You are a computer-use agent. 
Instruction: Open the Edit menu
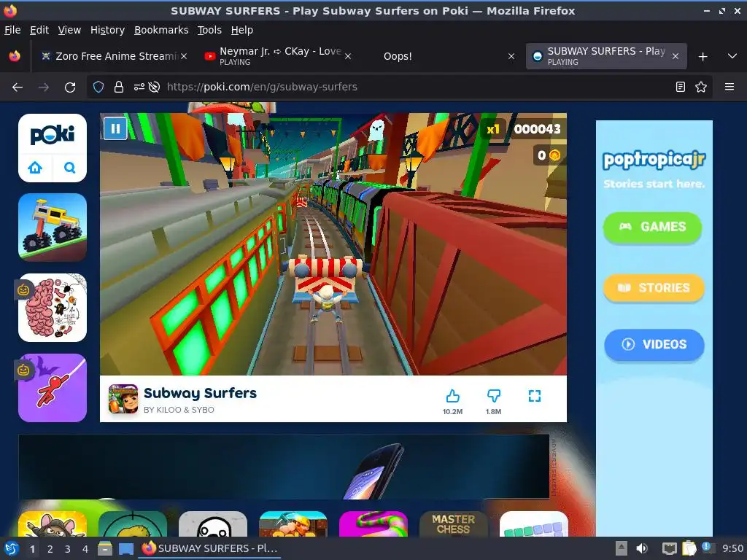coord(39,30)
